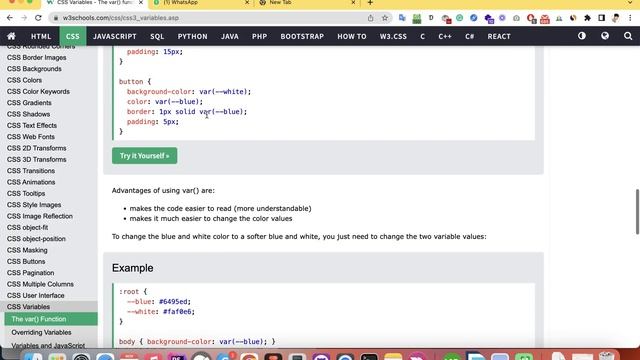Screen dimensions: 640x360
Task: Open the language globe icon
Action: 605,36
